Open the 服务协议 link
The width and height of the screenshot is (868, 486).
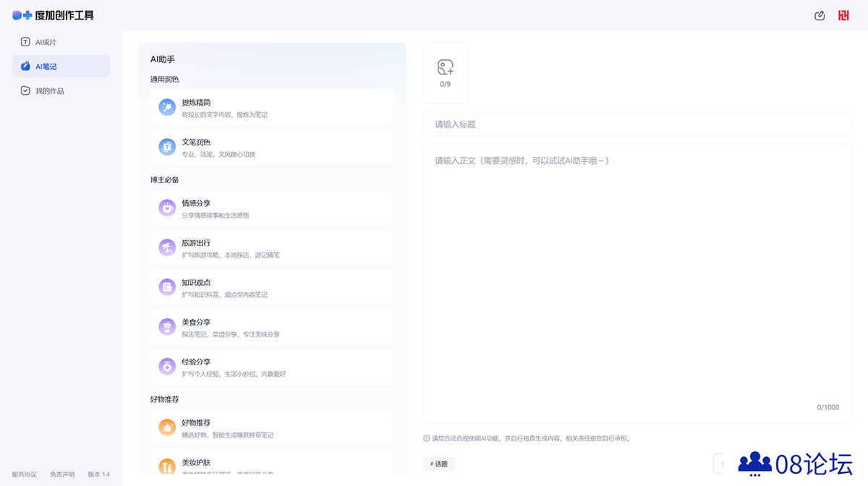click(x=25, y=474)
